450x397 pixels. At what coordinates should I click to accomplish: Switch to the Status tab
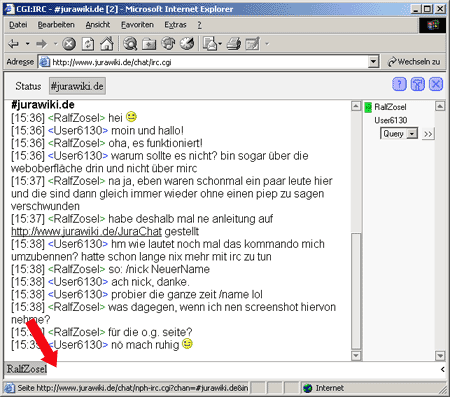click(28, 86)
